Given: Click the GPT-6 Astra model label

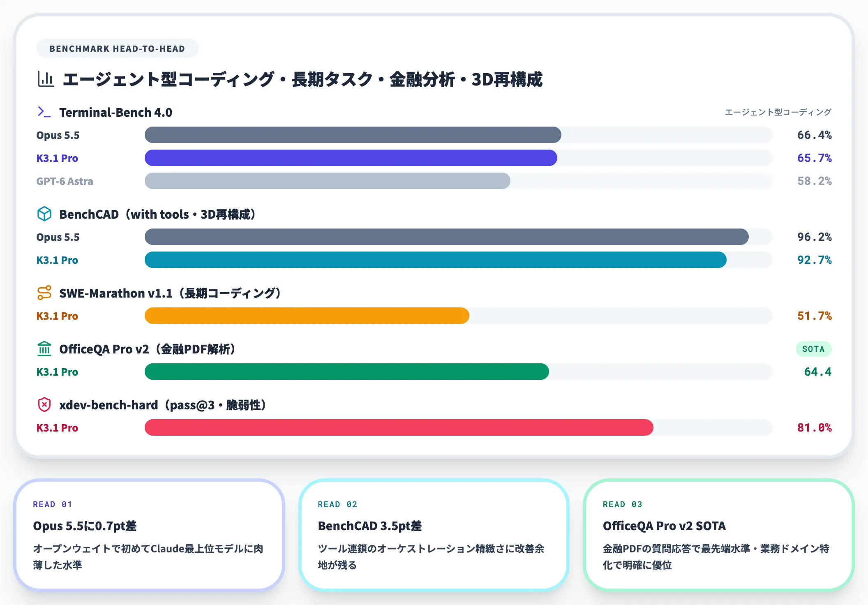Looking at the screenshot, I should tap(65, 181).
